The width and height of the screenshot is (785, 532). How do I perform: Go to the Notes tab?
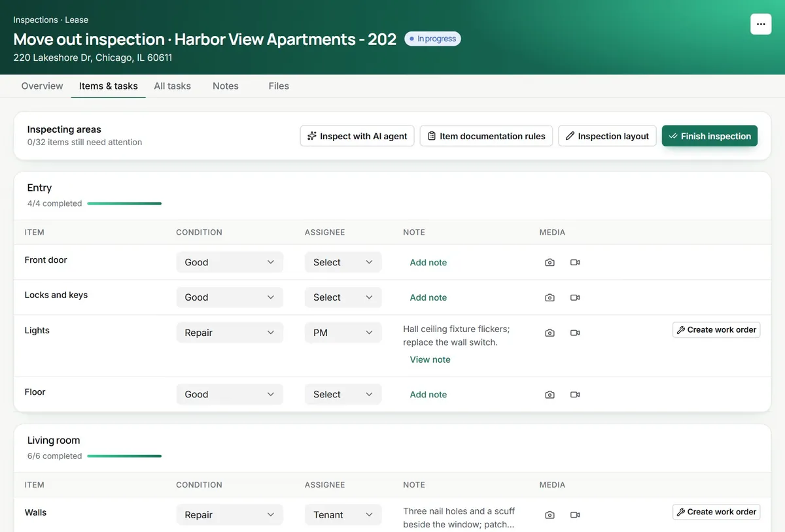226,86
